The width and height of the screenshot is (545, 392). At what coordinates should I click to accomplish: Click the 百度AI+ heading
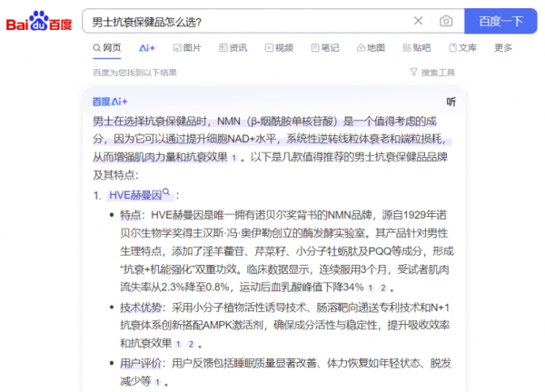click(110, 102)
